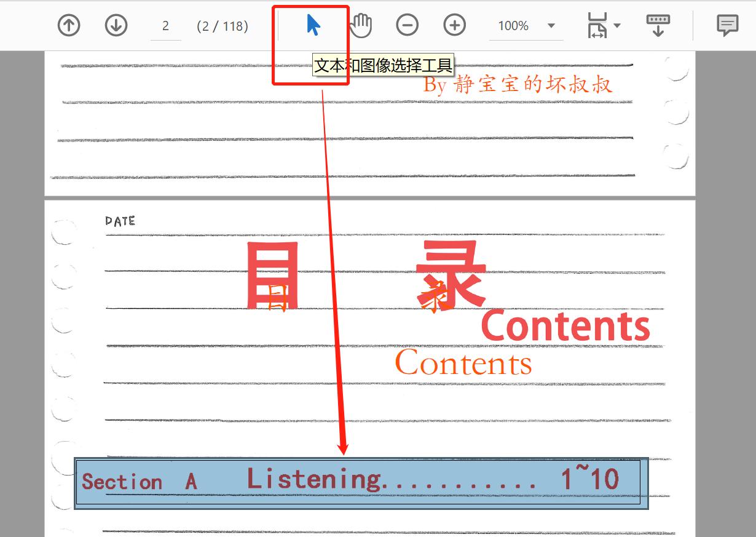Click the red "Contents" heading
Screen dimensions: 756x537
565,324
